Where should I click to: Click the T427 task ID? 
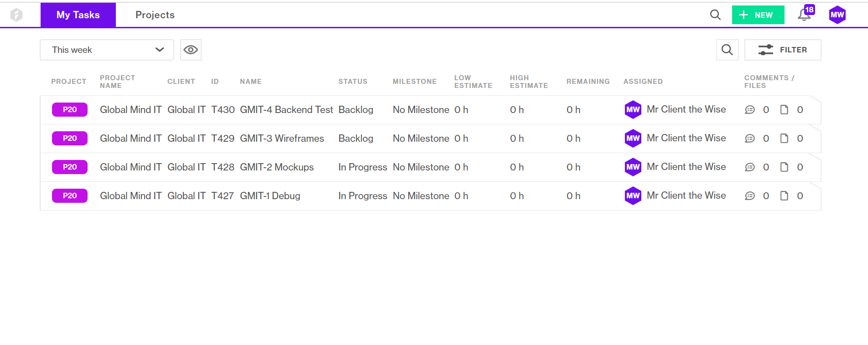223,196
